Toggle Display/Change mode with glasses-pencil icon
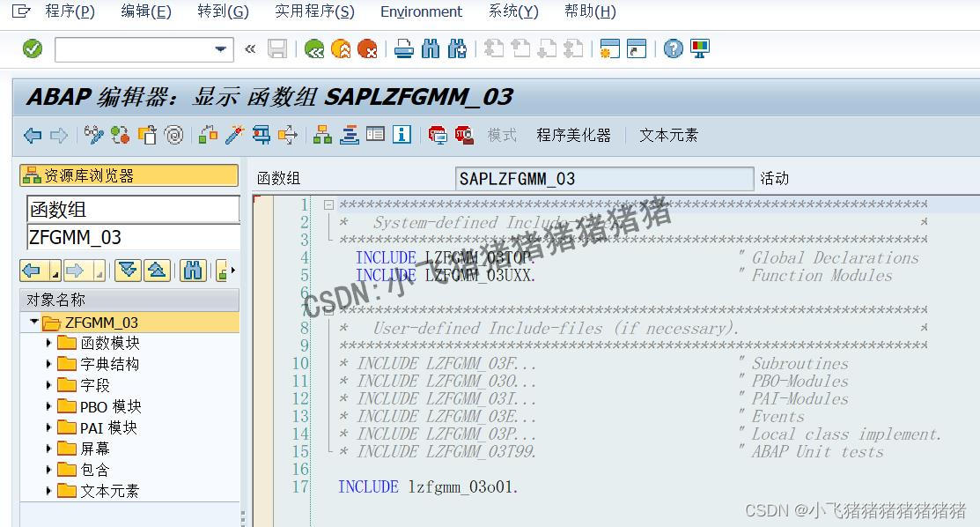This screenshot has width=980, height=527. [x=92, y=134]
